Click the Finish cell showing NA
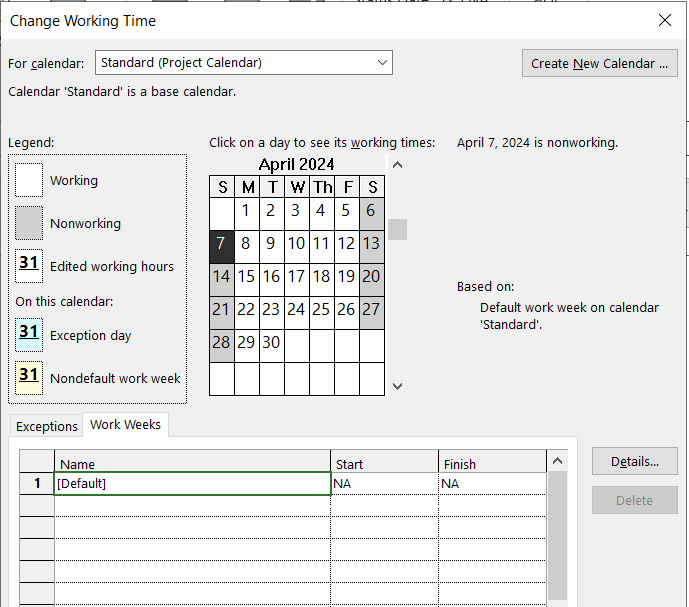Screen dimensions: 689x607 click(492, 484)
